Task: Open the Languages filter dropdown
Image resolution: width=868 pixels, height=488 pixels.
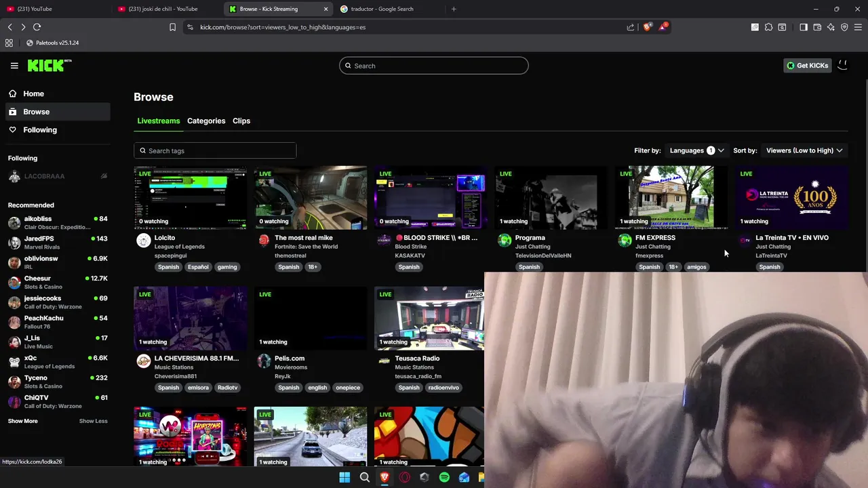Action: click(x=696, y=150)
